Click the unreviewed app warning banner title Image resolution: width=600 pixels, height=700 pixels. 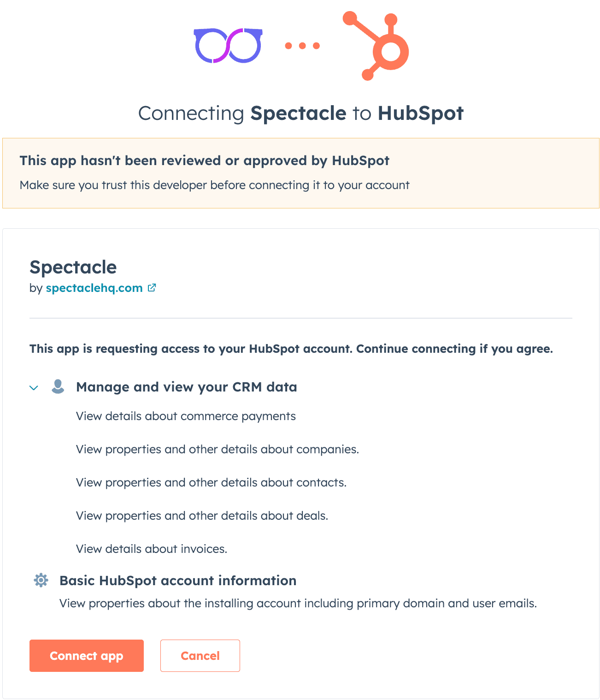tap(204, 160)
